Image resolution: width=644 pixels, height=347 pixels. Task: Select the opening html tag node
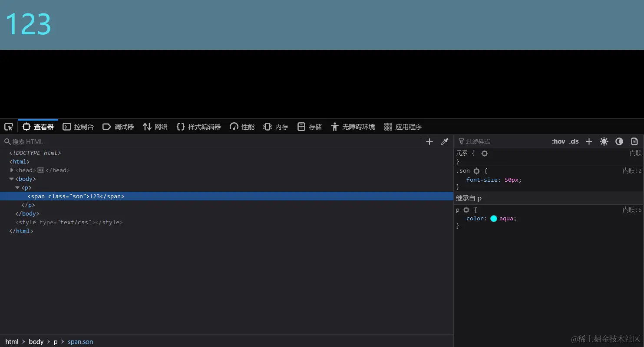(x=20, y=162)
